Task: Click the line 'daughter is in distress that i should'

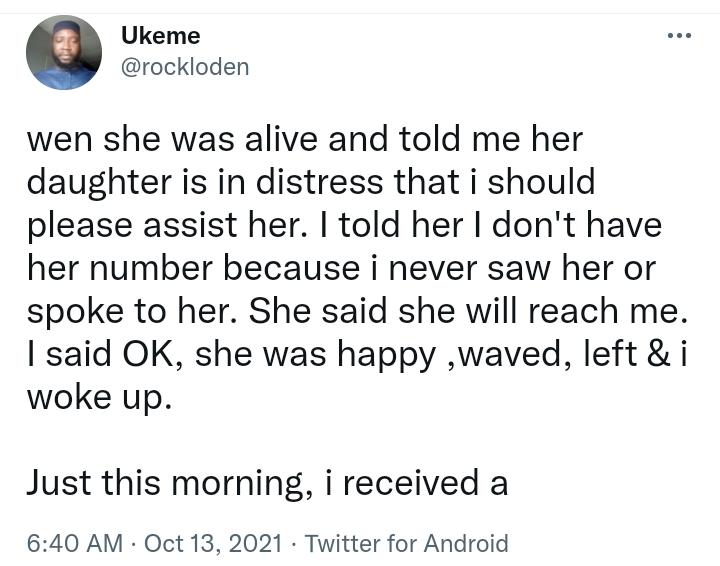Action: point(311,182)
